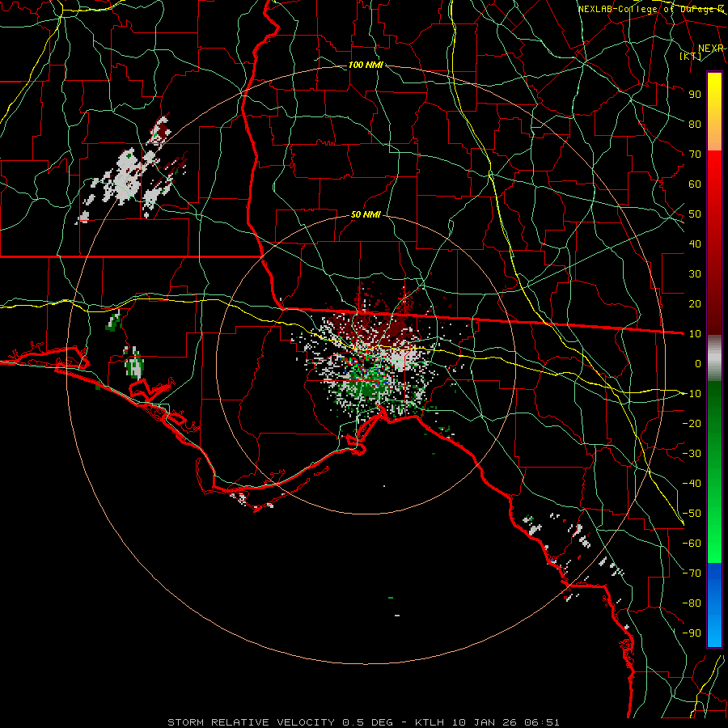Screen dimensions: 728x728
Task: Click the [KT] units label
Action: [x=691, y=57]
